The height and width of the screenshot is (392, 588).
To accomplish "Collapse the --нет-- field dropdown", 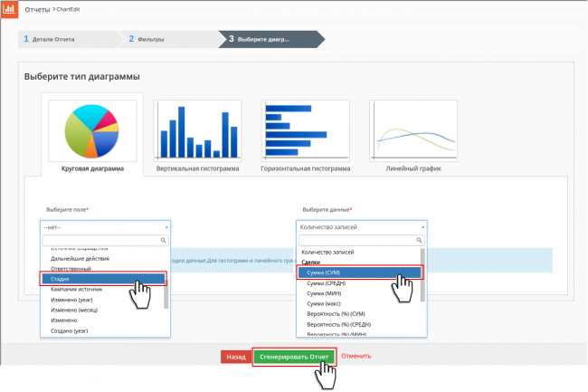I will (x=105, y=227).
